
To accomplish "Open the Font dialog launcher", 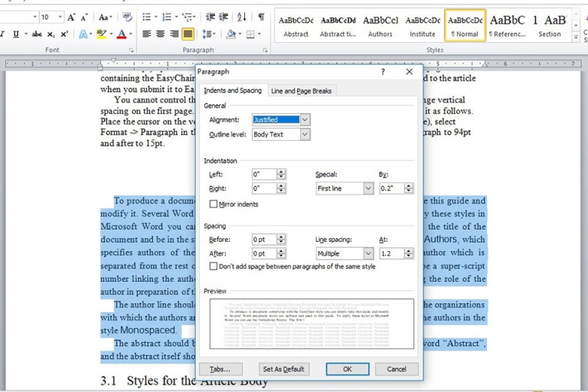I will 131,51.
